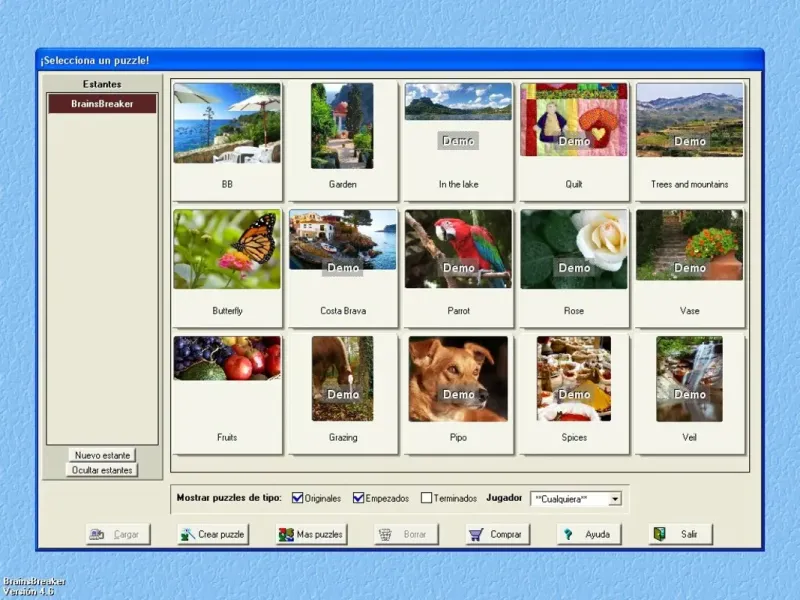Choose the Costa Brava puzzle image
The width and height of the screenshot is (800, 600).
click(342, 239)
